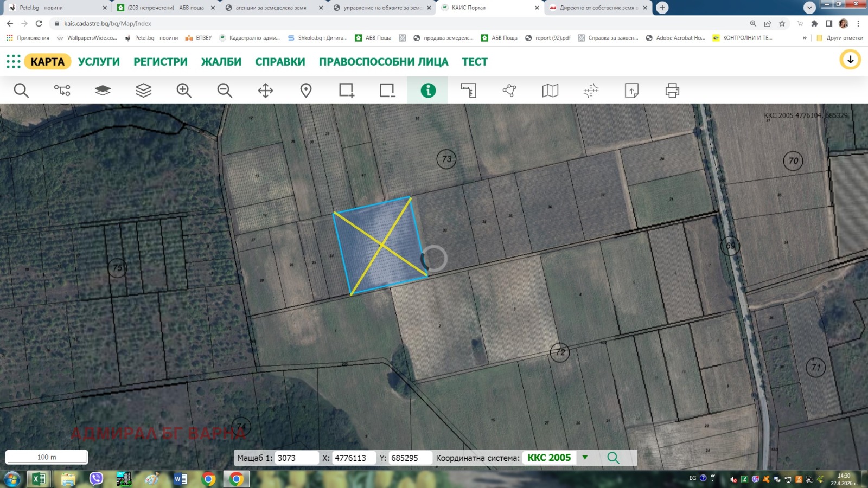Open the object tree hierarchy tool
Screen dimensions: 868x488
click(62, 90)
